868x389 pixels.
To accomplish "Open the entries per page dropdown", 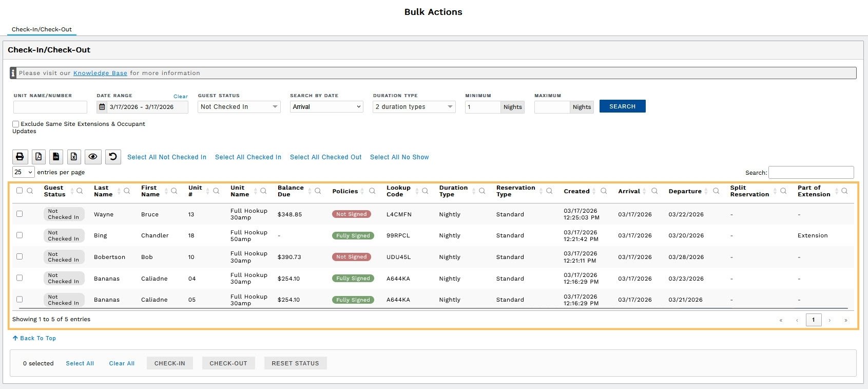I will (23, 172).
